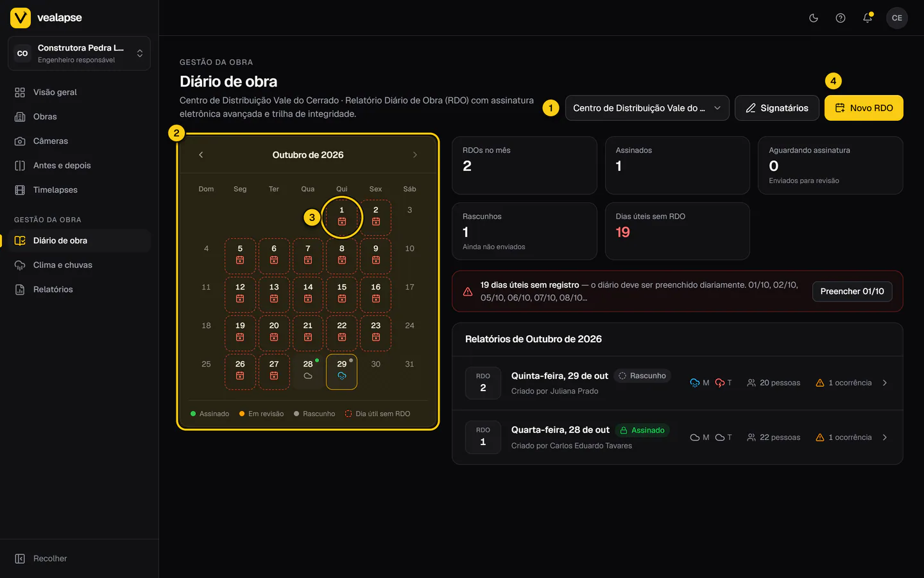Screen dimensions: 924x578
Task: Click Signatários button
Action: coord(776,108)
